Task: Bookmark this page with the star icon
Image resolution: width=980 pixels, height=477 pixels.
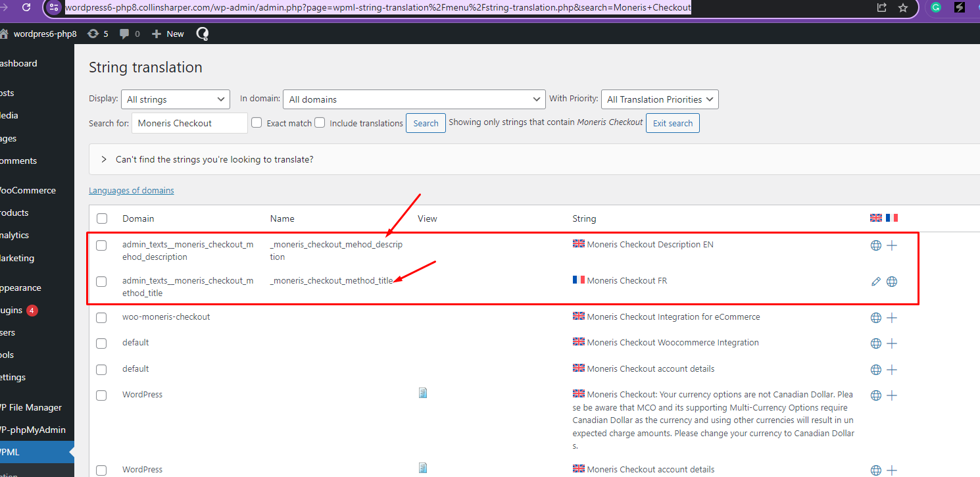Action: tap(903, 8)
